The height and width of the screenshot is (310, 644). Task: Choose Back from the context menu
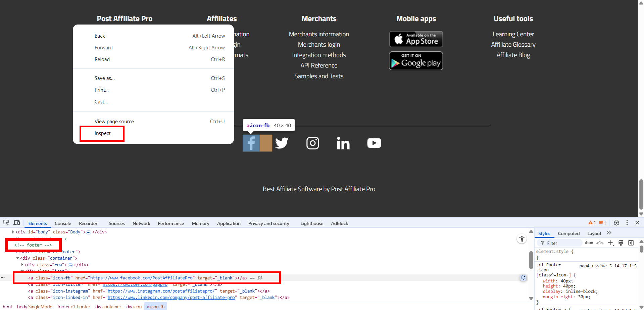(x=153, y=36)
